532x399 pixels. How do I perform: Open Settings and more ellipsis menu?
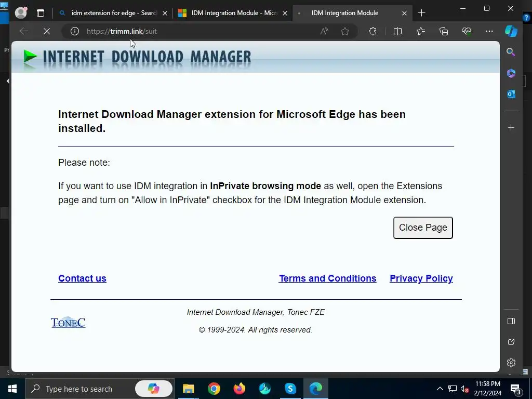[489, 31]
